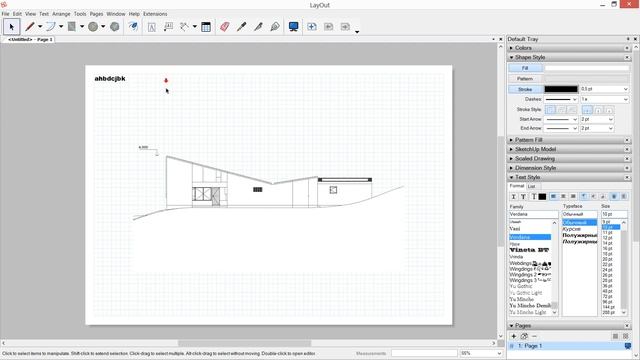Viewport: 640px width, 360px height.
Task: Switch Pages panel to list view
Action: [x=615, y=336]
